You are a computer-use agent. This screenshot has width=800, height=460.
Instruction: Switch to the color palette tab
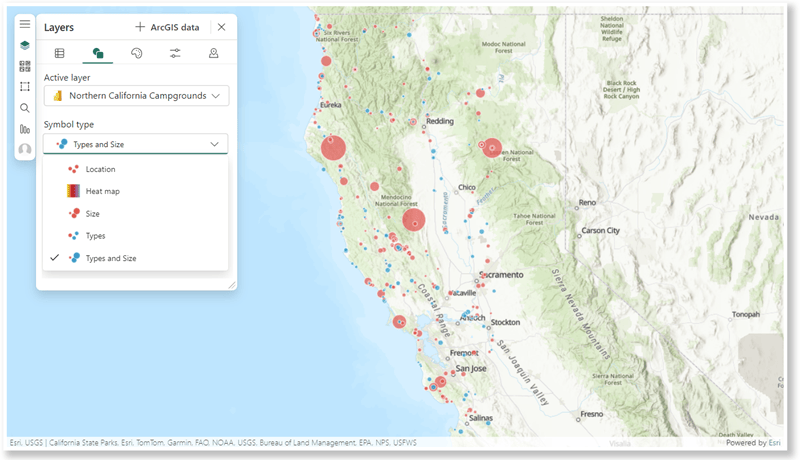point(136,53)
